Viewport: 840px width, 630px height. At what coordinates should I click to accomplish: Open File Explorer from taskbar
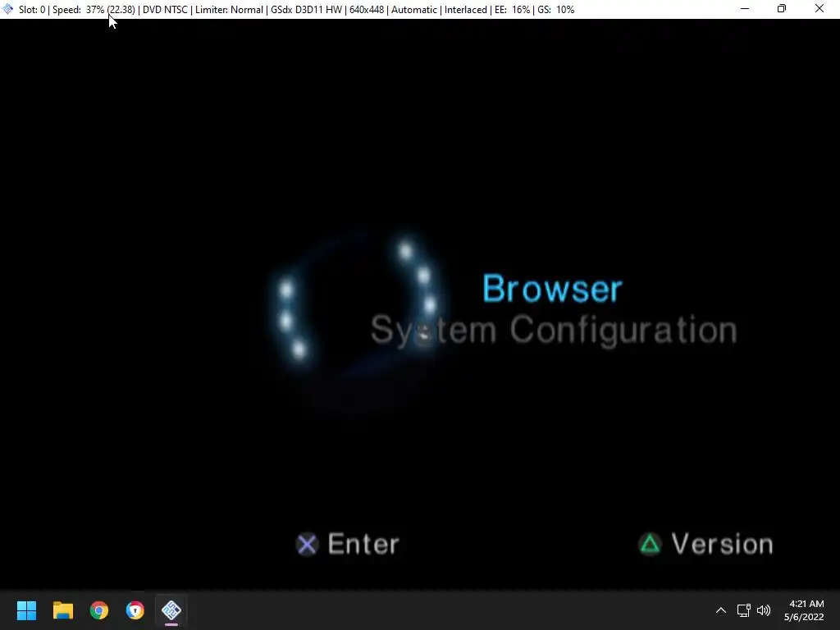(x=62, y=610)
